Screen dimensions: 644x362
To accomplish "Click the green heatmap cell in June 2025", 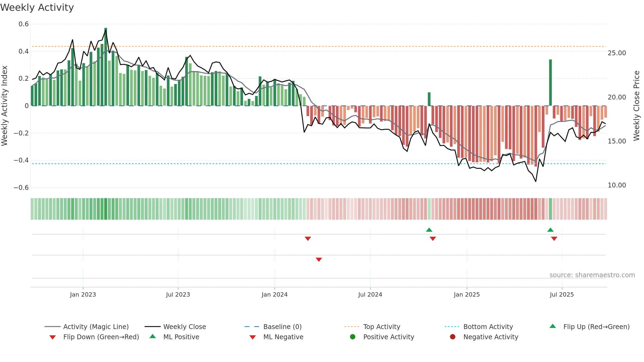I will [550, 209].
